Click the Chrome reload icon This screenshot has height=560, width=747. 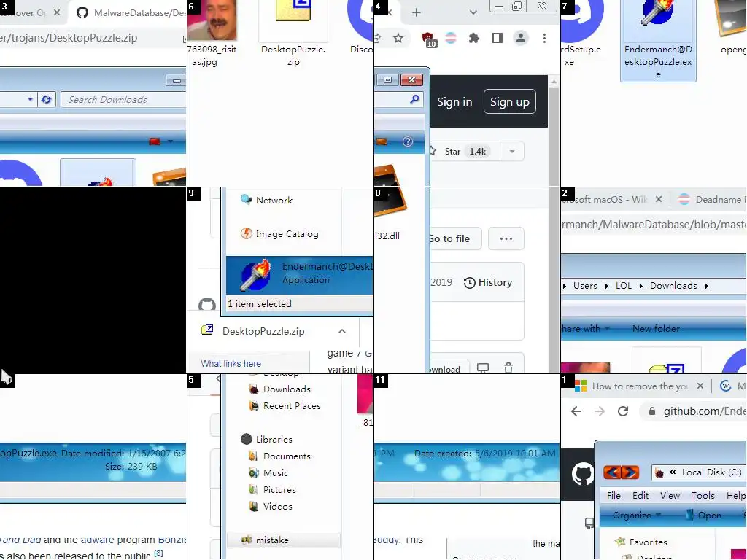(x=623, y=411)
